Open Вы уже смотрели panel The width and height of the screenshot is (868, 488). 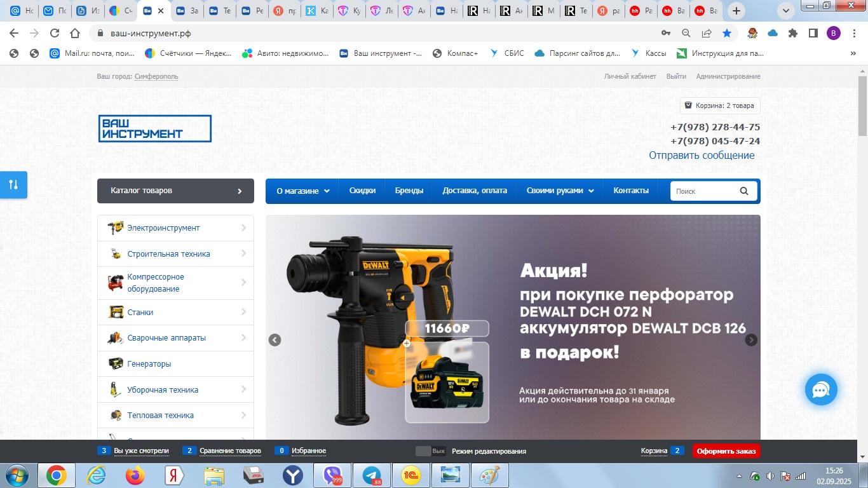pos(141,451)
